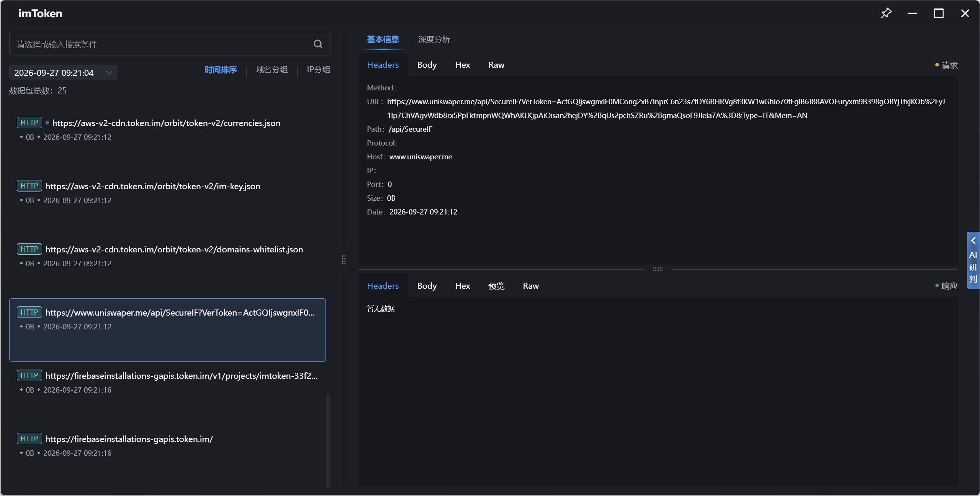
Task: Group packets by 域名分组
Action: (272, 70)
